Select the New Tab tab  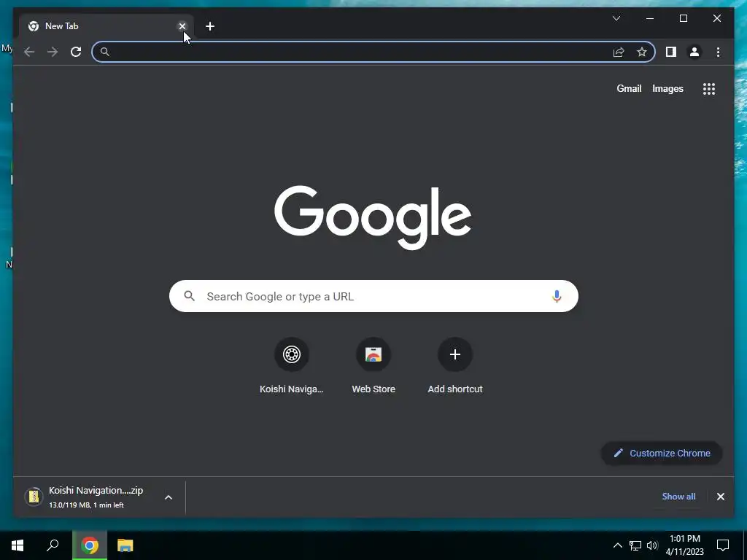pos(106,26)
